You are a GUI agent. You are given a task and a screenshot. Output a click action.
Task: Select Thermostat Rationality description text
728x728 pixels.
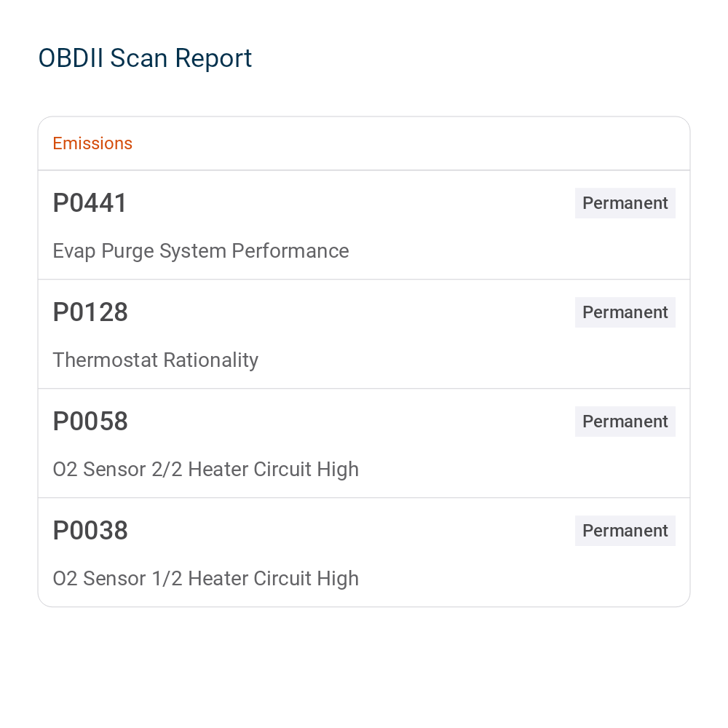point(156,360)
